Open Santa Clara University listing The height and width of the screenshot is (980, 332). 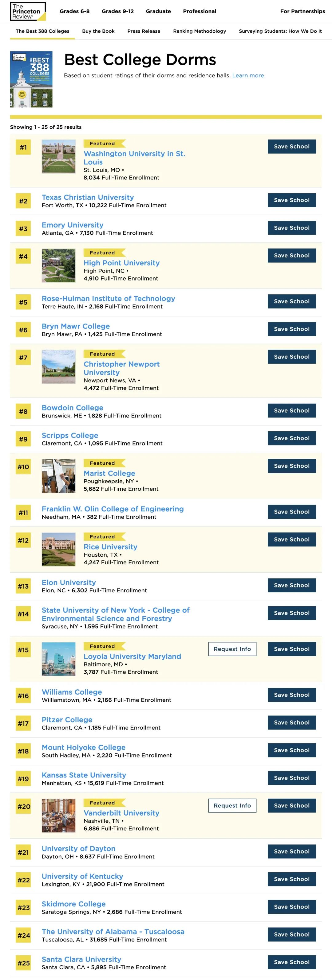tap(81, 959)
